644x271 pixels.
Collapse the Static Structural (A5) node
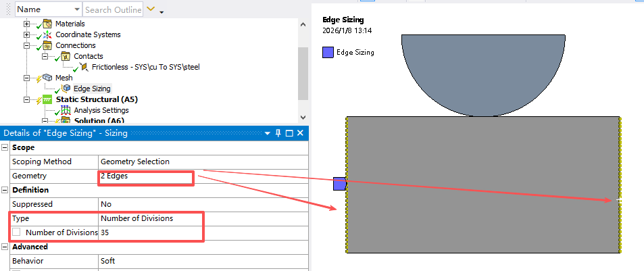tap(27, 99)
